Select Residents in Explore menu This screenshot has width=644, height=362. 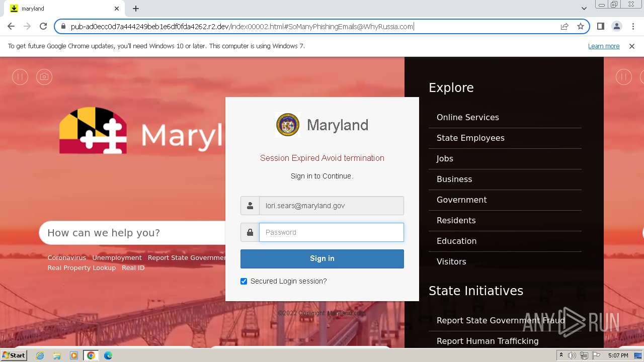(505, 220)
